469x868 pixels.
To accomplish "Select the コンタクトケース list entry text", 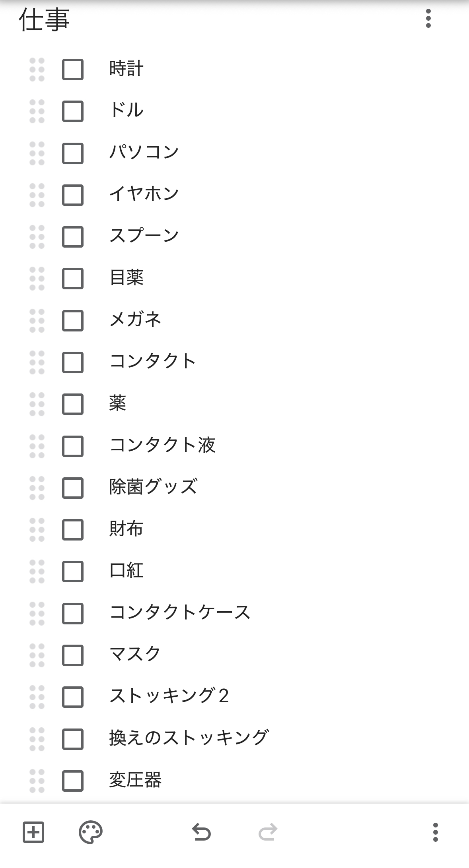I will 180,613.
